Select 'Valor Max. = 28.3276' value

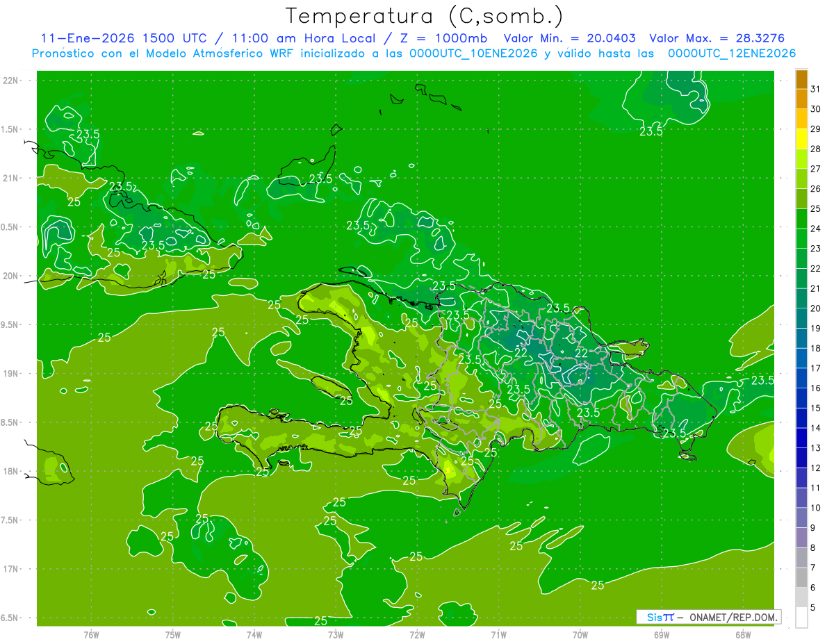point(717,38)
